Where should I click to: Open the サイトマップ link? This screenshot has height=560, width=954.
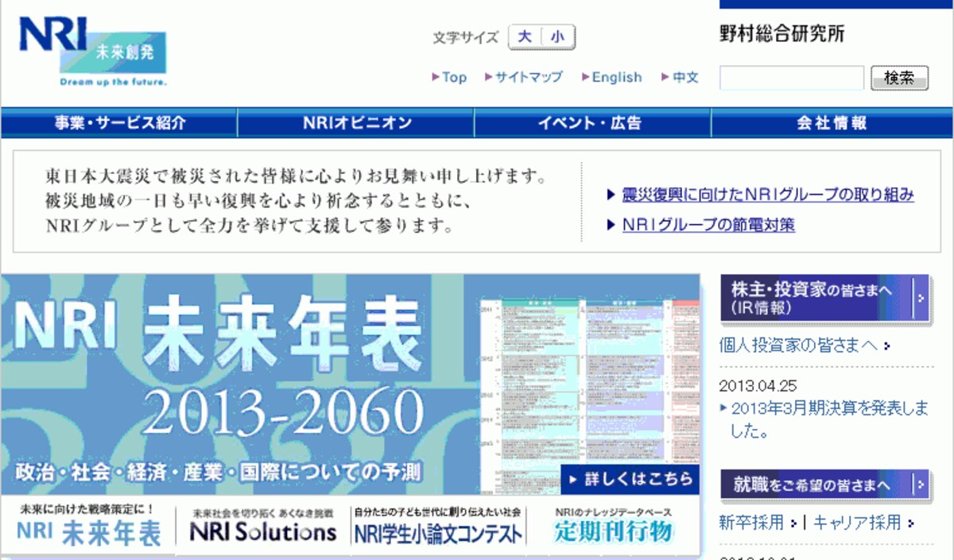(x=524, y=77)
